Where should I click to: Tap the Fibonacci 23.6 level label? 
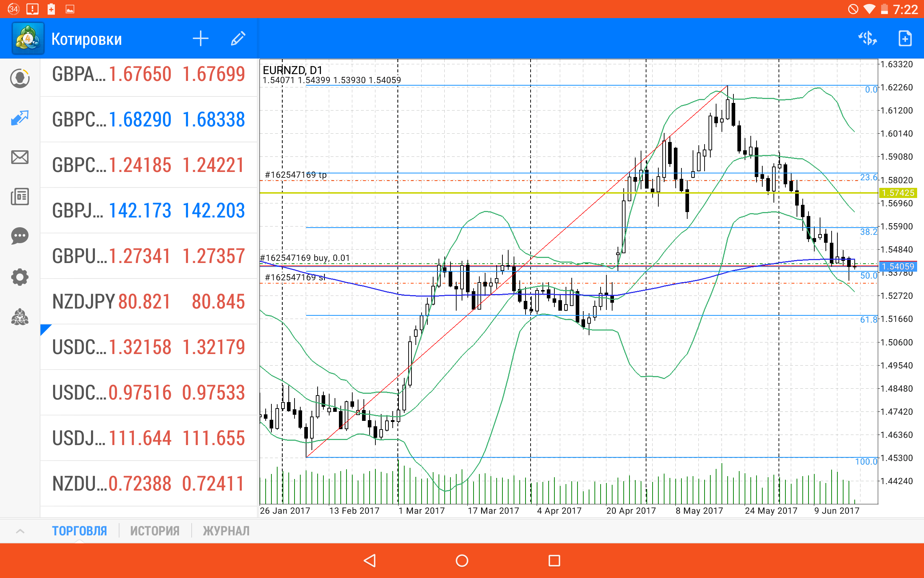pyautogui.click(x=869, y=177)
